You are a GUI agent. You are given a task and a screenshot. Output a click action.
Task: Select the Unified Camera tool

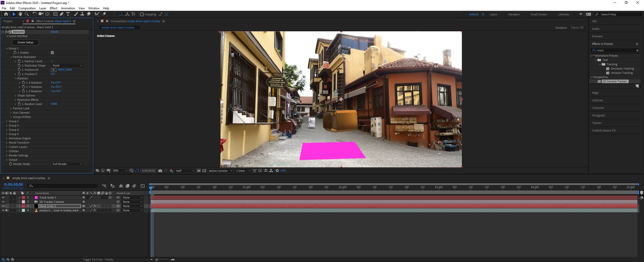(41, 14)
